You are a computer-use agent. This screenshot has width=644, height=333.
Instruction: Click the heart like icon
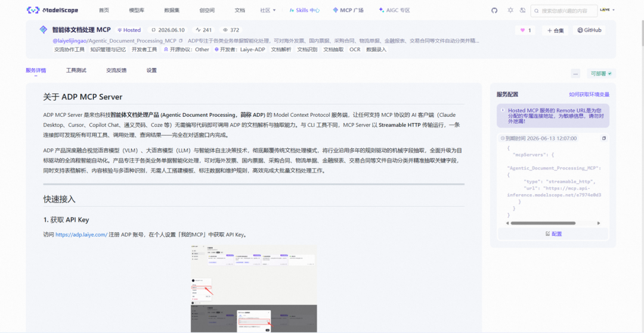coord(522,30)
